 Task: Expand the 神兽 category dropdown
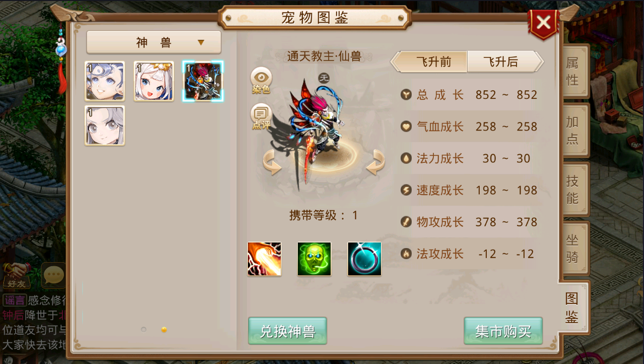154,42
